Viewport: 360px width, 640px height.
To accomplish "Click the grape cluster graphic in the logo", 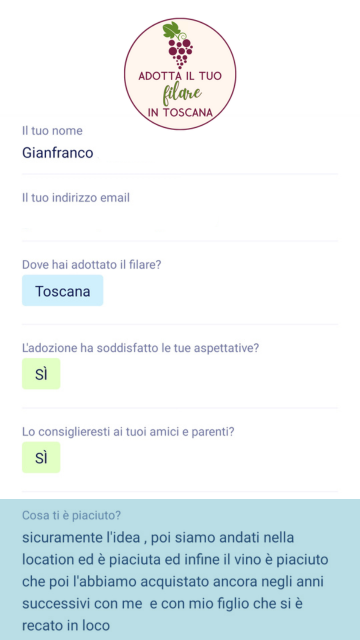I will tap(180, 53).
